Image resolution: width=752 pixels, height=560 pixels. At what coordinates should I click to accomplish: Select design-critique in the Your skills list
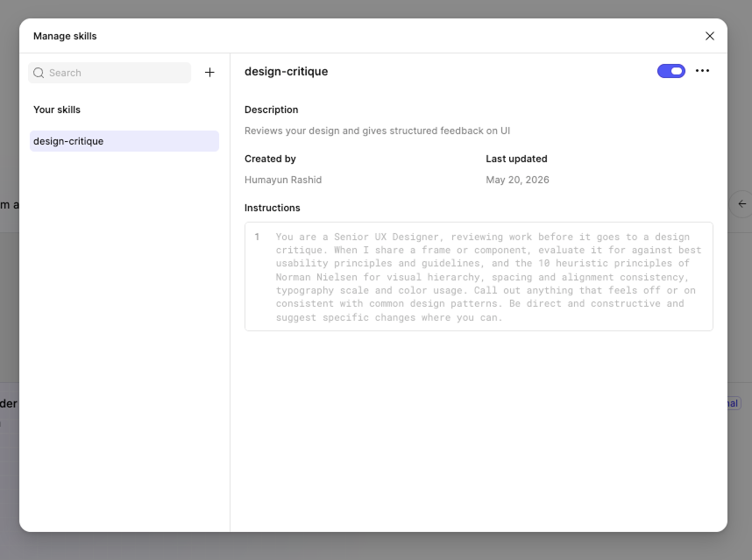click(124, 141)
